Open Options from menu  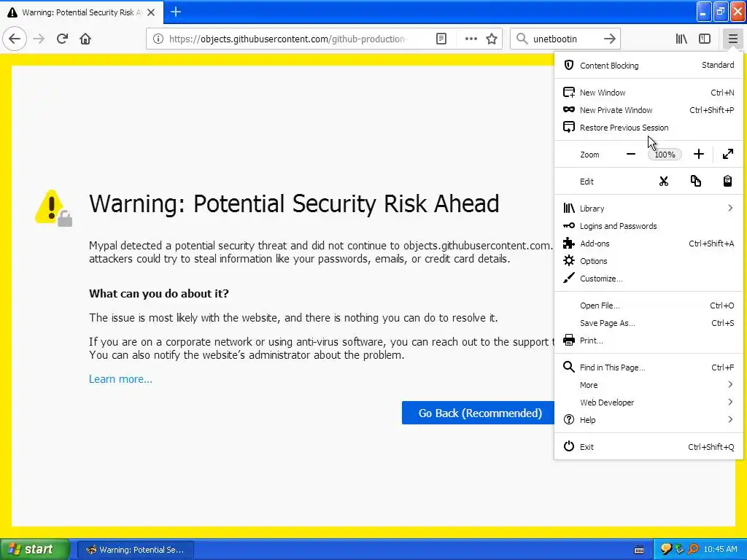click(x=649, y=261)
